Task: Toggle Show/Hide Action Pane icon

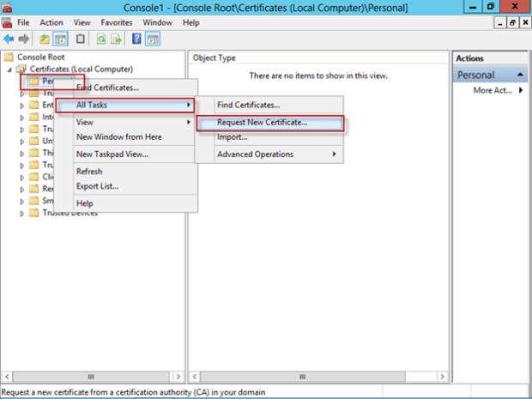Action: click(153, 39)
